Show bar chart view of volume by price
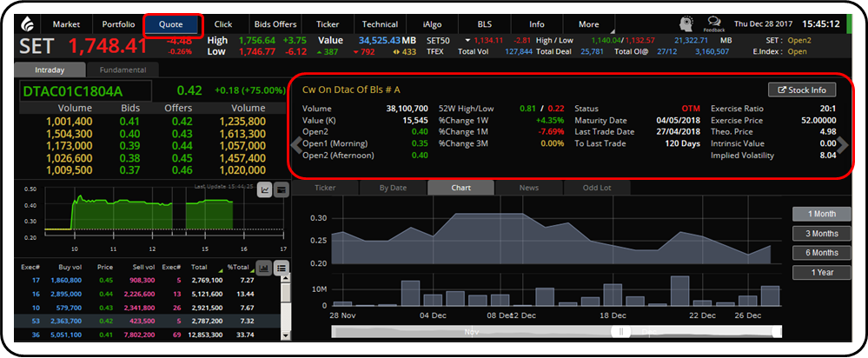 (265, 268)
